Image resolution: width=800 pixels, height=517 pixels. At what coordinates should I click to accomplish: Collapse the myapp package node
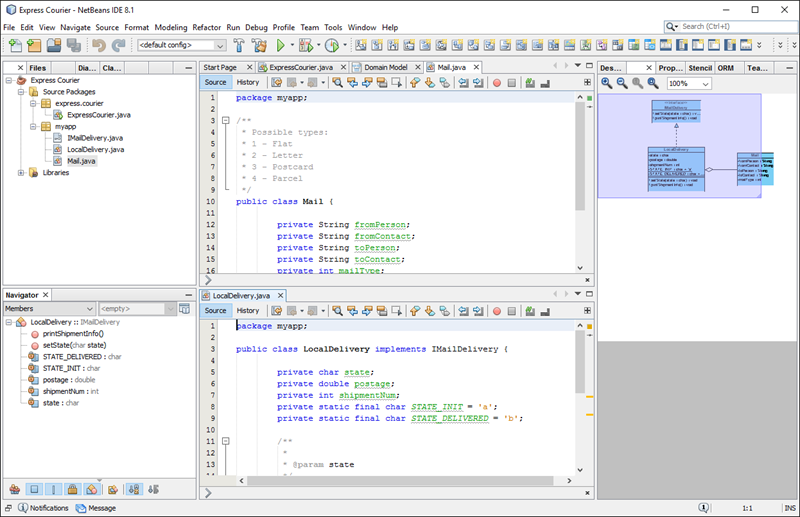33,127
